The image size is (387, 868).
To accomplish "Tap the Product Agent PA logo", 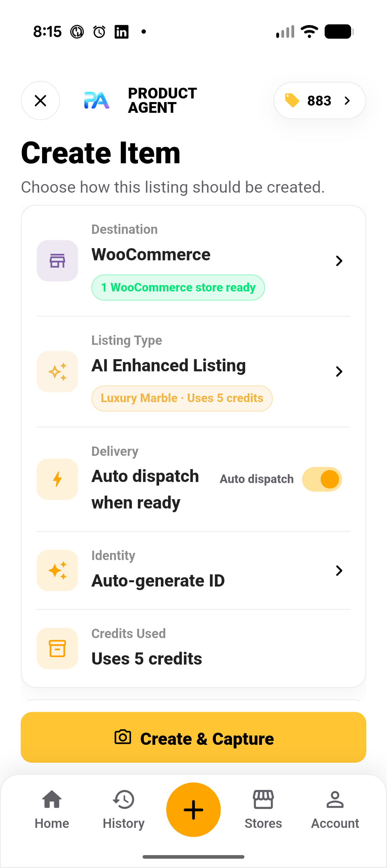I will (96, 100).
